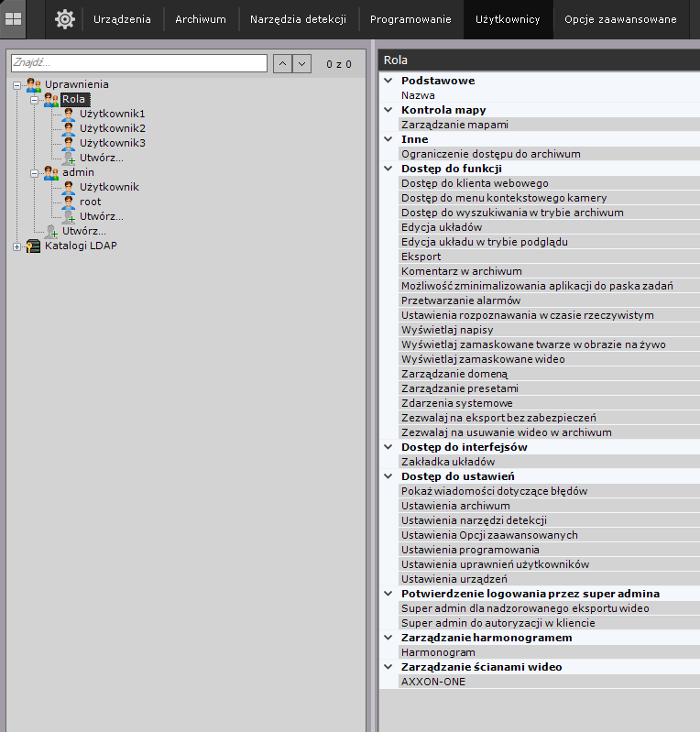700x732 pixels.
Task: Click the Uprawnienia group icon in tree
Action: (34, 84)
